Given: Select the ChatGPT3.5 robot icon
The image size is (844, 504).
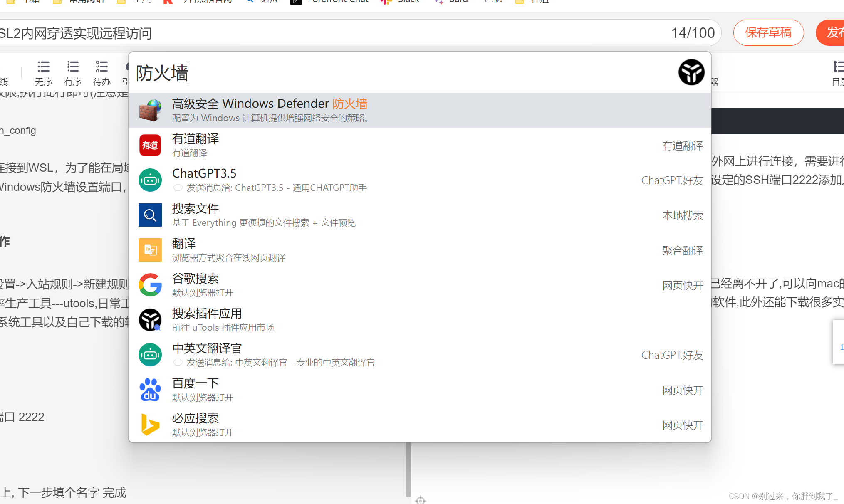Looking at the screenshot, I should coord(150,180).
